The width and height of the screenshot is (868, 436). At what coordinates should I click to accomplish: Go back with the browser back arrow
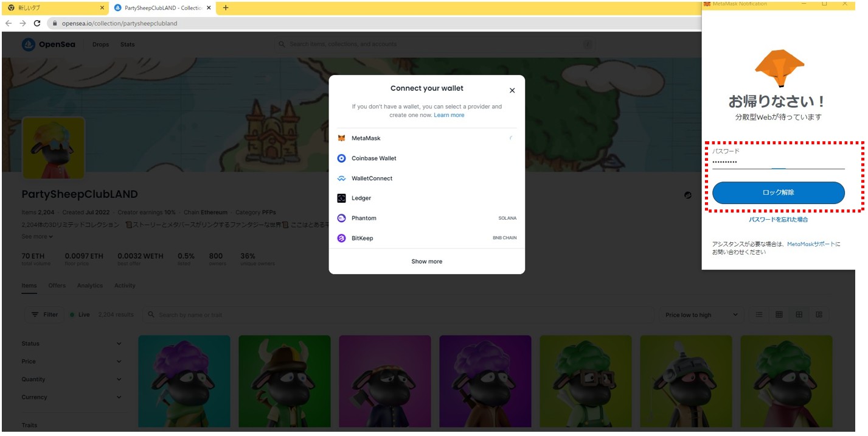(x=9, y=23)
